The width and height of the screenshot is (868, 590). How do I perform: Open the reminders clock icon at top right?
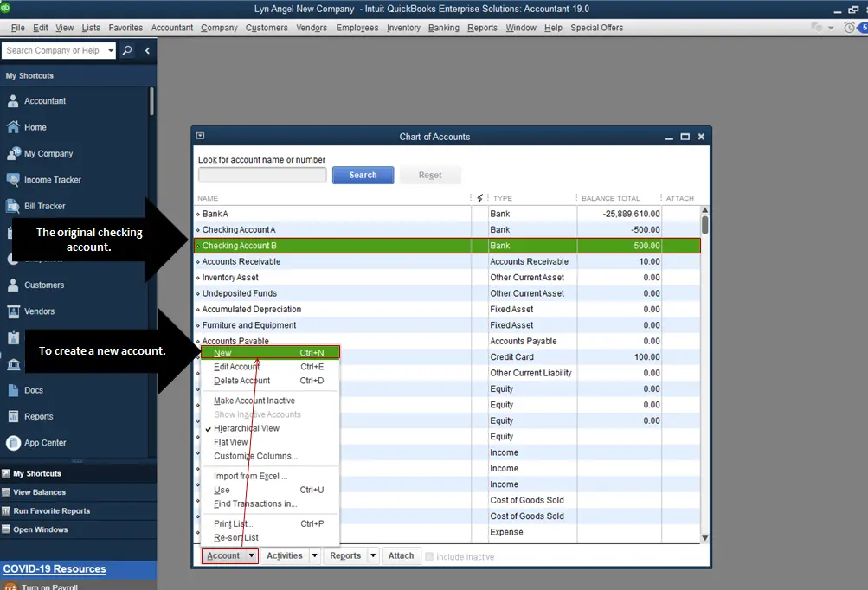pyautogui.click(x=849, y=28)
